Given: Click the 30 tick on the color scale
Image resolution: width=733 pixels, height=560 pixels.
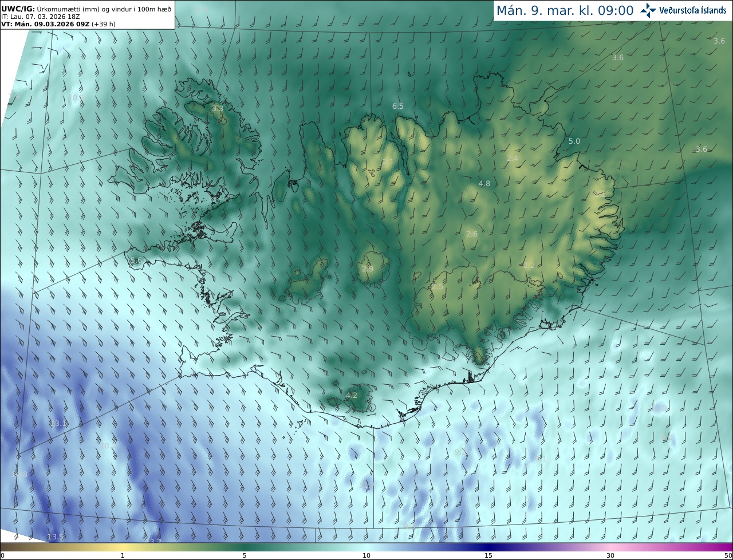Looking at the screenshot, I should coord(610,555).
